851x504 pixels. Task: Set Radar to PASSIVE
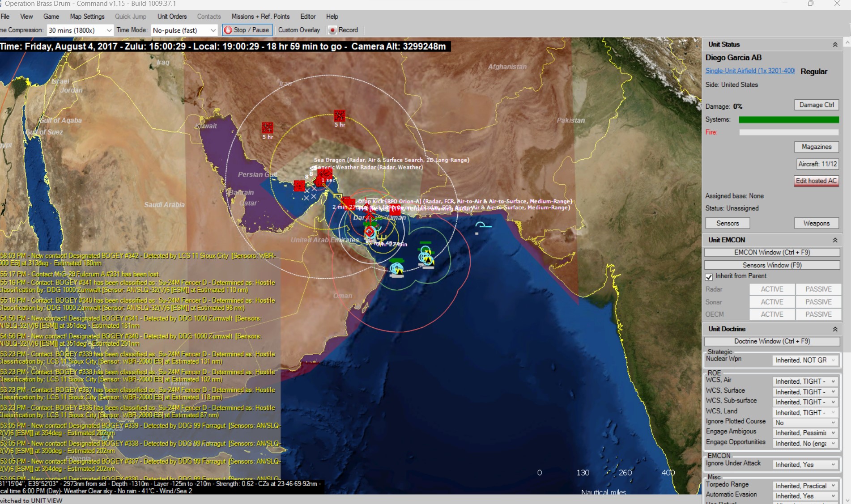coord(818,289)
